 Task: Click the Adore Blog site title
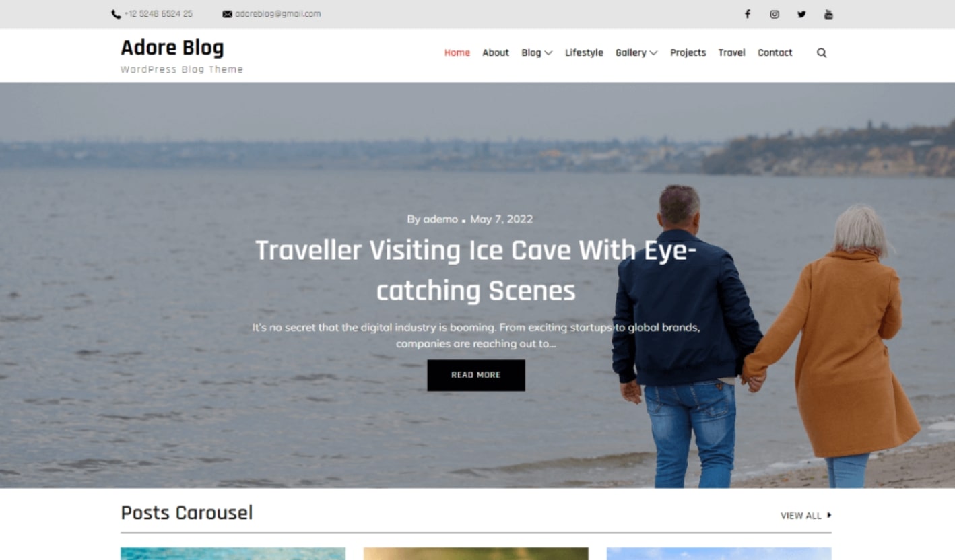point(172,48)
